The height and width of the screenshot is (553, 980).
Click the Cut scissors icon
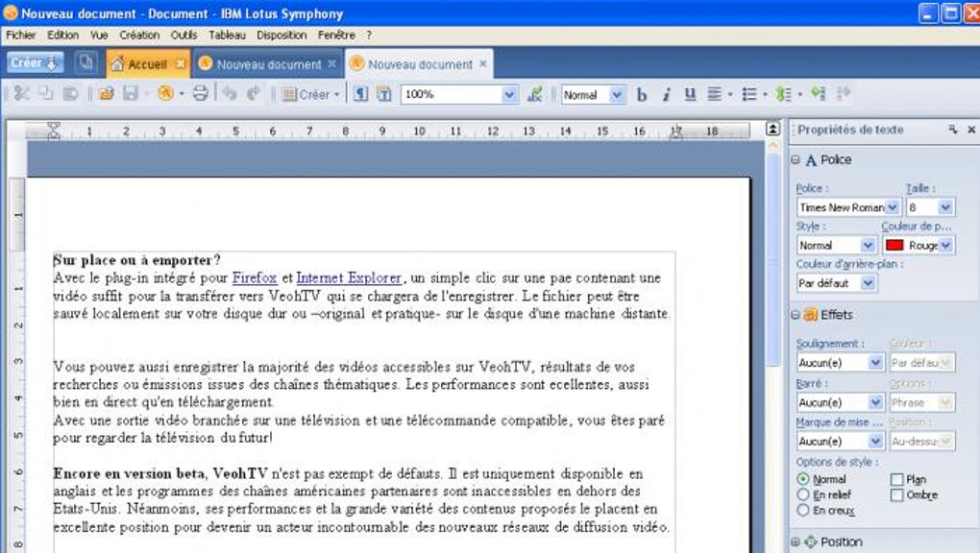[x=21, y=94]
